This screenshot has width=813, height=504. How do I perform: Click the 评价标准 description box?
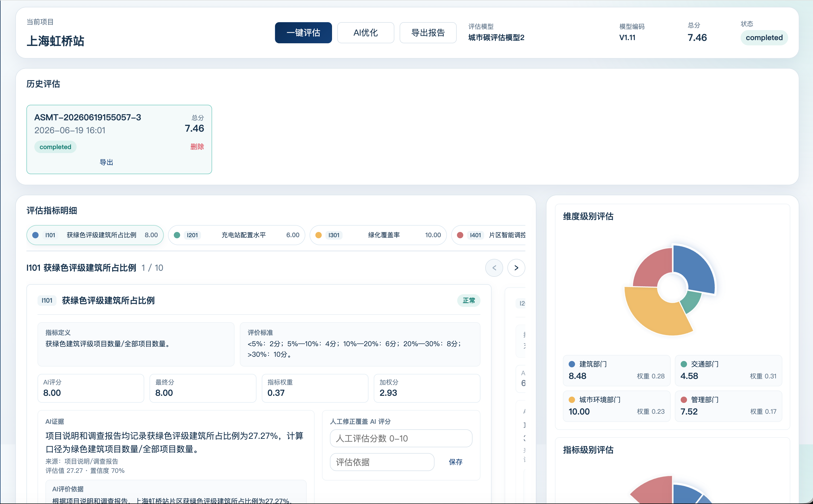pos(360,344)
